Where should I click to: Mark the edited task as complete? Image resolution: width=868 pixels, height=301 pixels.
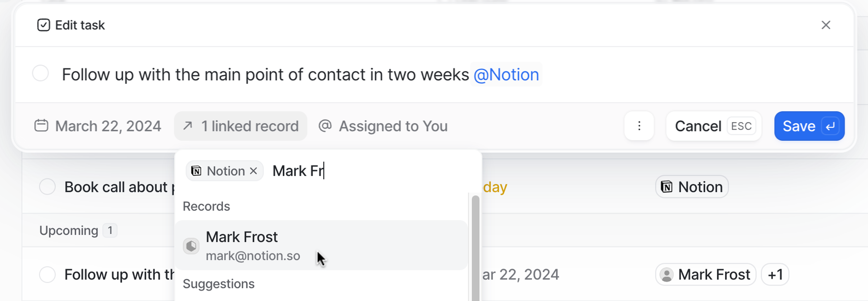pos(40,73)
